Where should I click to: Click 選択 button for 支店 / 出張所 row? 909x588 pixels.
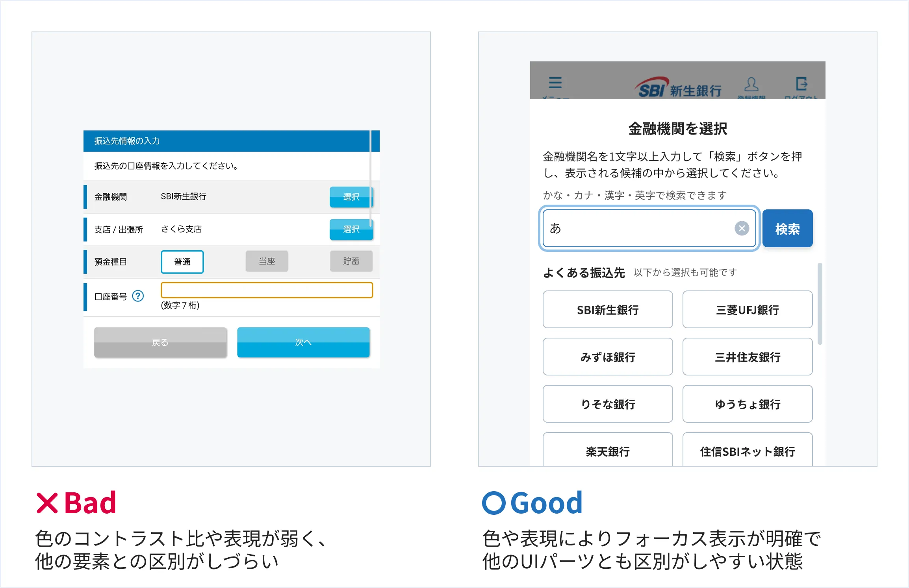351,229
